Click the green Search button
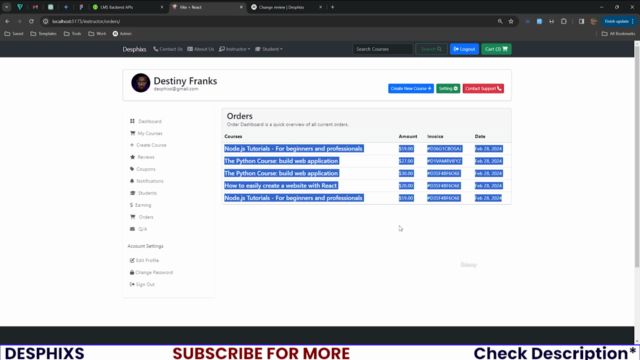The height and width of the screenshot is (360, 640). 431,49
